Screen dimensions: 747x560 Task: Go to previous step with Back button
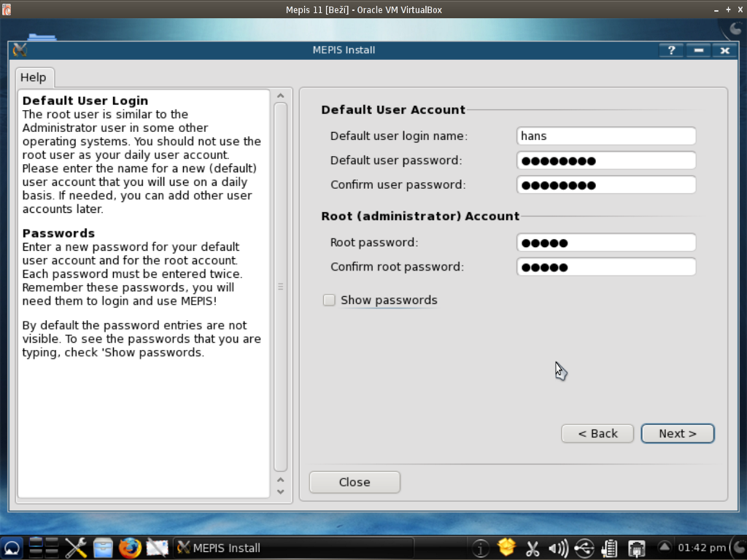[x=597, y=433]
